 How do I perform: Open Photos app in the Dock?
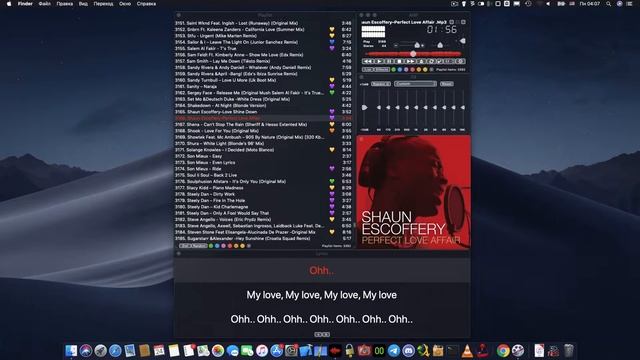(x=218, y=351)
